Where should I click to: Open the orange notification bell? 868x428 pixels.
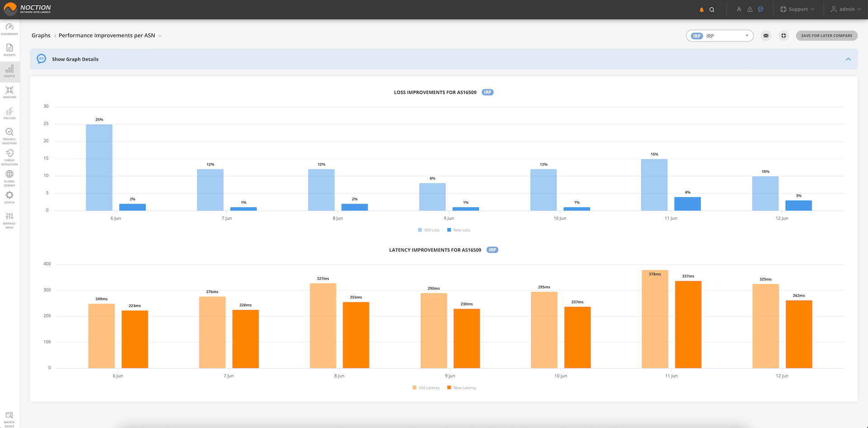[x=702, y=9]
